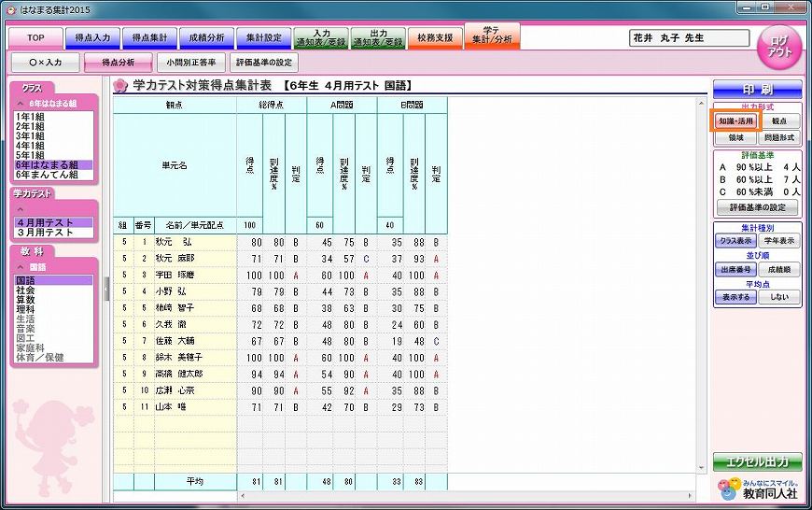Click the flower icon beside the table title

120,85
